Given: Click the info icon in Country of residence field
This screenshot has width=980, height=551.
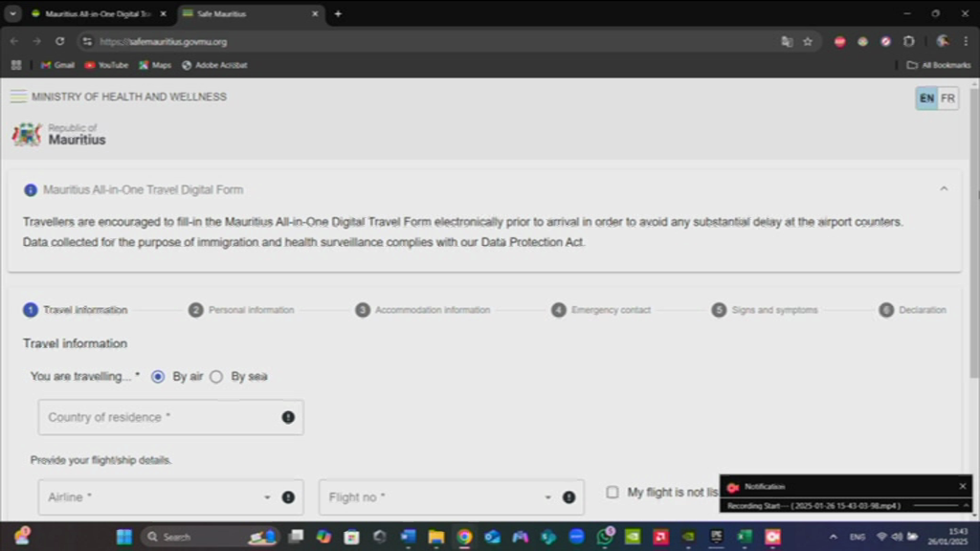Looking at the screenshot, I should pos(288,417).
